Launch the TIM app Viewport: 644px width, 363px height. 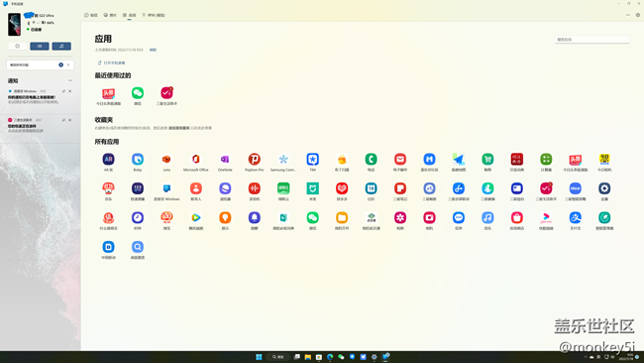pos(312,159)
